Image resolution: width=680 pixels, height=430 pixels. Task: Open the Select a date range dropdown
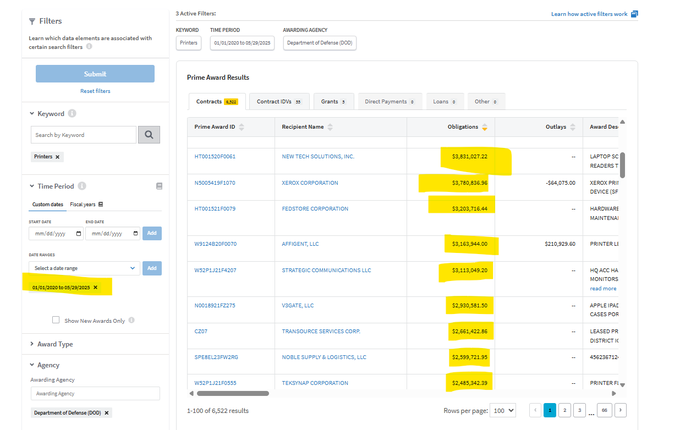[84, 268]
